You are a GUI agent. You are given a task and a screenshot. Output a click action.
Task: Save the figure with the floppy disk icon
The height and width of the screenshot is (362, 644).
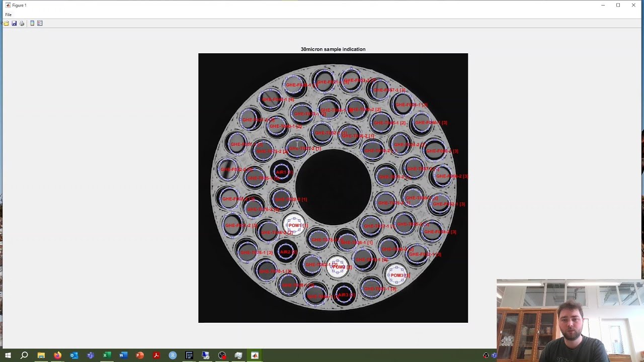point(14,23)
